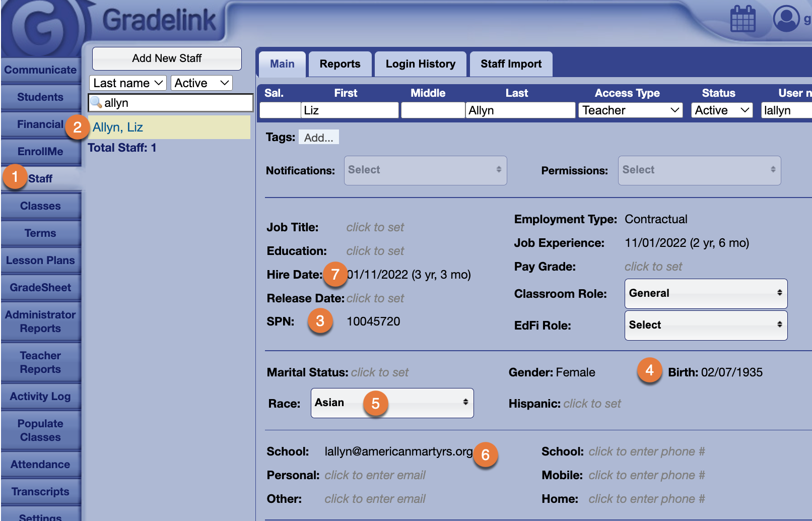The height and width of the screenshot is (521, 812).
Task: Edit the Birth date 02/07/1935
Action: point(731,372)
